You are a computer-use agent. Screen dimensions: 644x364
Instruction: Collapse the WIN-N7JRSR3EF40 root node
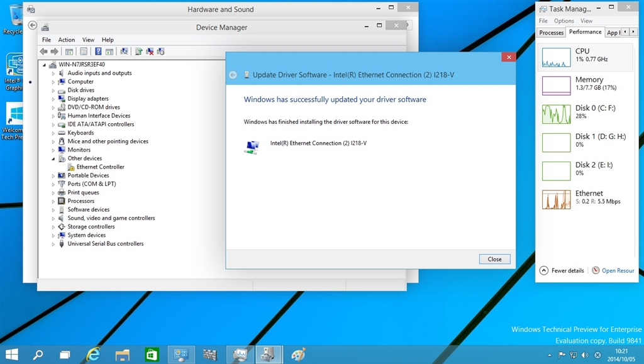coord(45,65)
